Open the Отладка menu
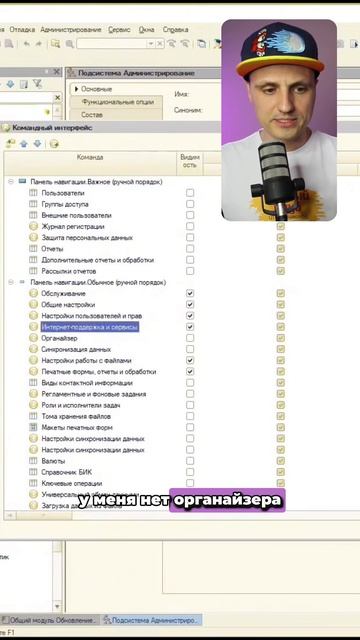 (22, 30)
